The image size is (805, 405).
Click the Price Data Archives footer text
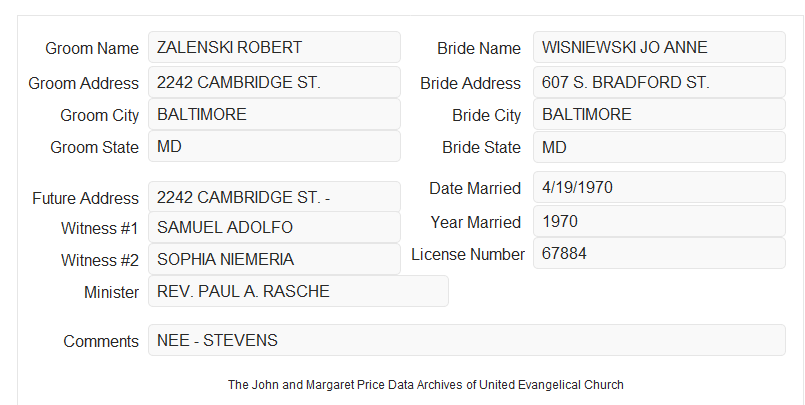[x=426, y=385]
